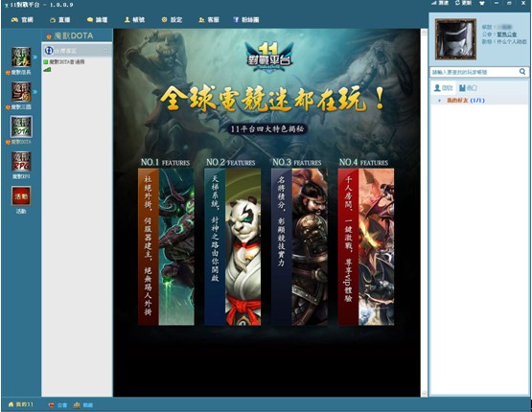Click the magnifier search icon
Image resolution: width=532 pixels, height=412 pixels.
pyautogui.click(x=522, y=72)
